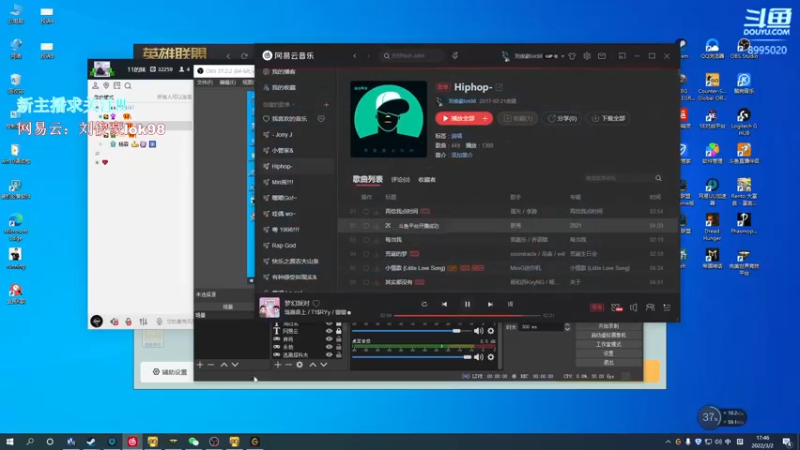800x450 pixels.
Task: Click the 添加简介 link
Action: tap(462, 155)
